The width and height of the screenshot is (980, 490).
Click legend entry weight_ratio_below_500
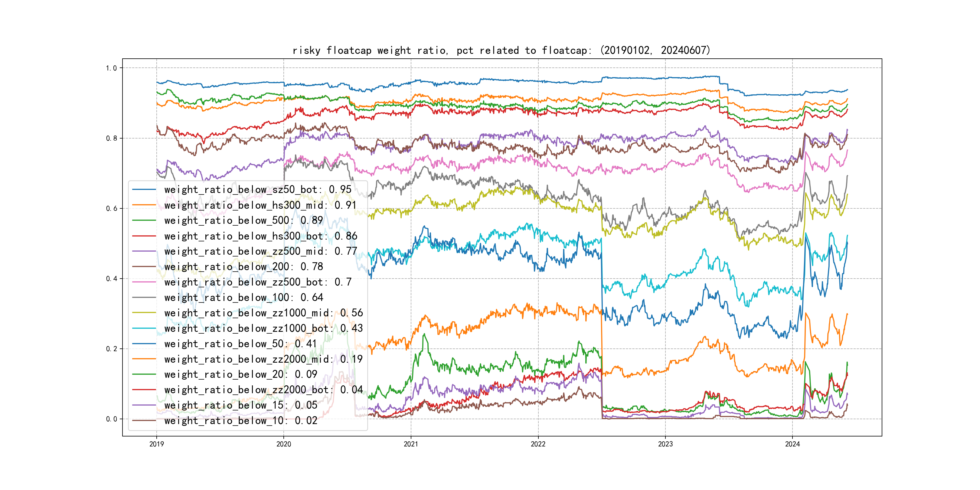[243, 220]
